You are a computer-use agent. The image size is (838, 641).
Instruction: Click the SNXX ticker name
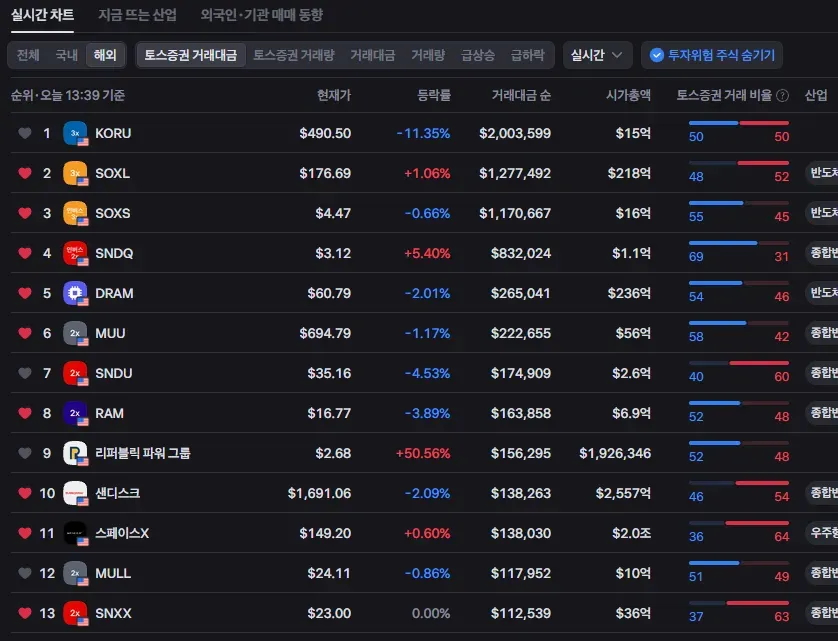click(x=113, y=613)
